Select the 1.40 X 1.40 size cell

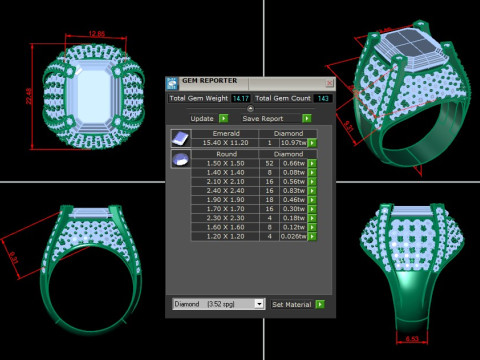point(225,173)
